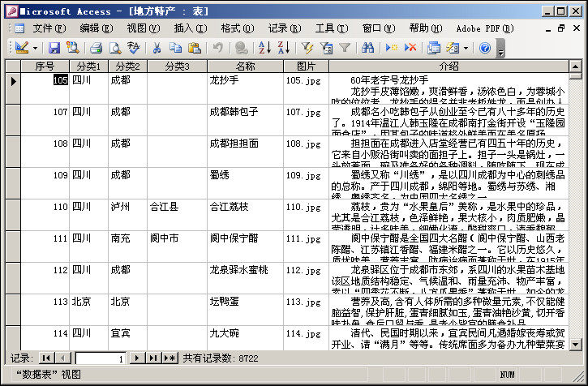Open the 编辑(E) menu
The width and height of the screenshot is (588, 386).
tap(96, 28)
